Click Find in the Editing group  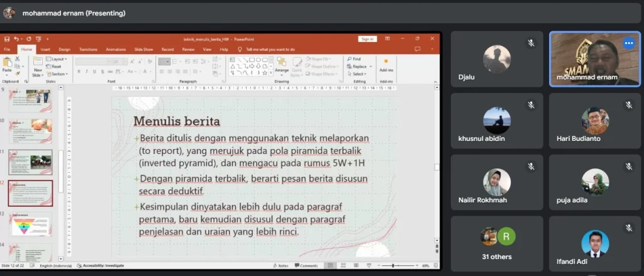coord(354,59)
